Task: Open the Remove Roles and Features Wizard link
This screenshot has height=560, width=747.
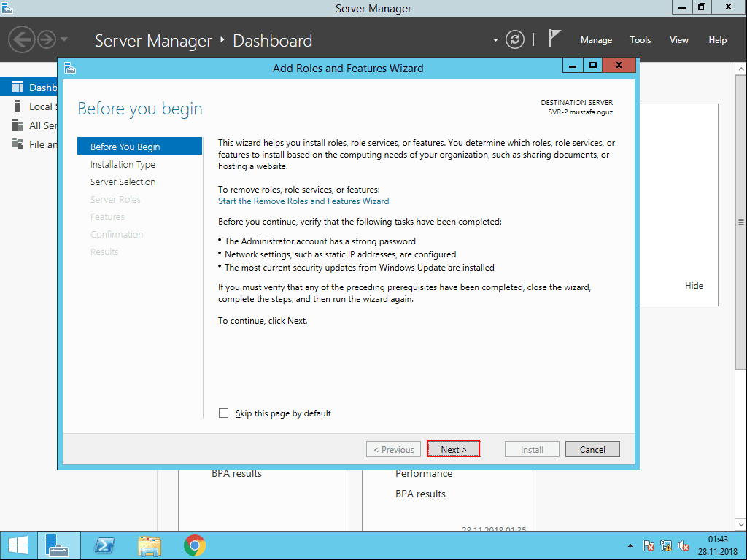Action: pyautogui.click(x=303, y=201)
